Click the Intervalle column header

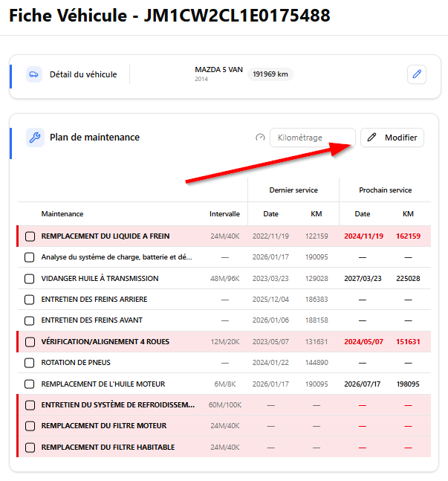coord(224,214)
